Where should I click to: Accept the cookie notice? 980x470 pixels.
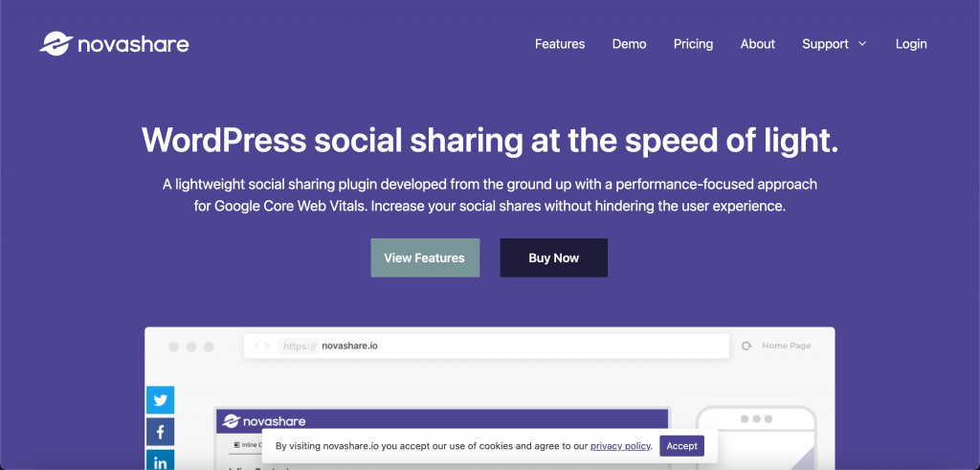(681, 446)
